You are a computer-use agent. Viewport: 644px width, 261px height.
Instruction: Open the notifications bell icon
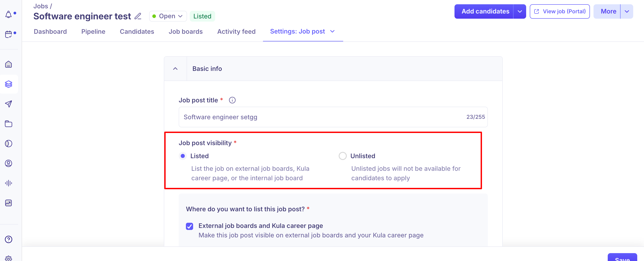(9, 14)
